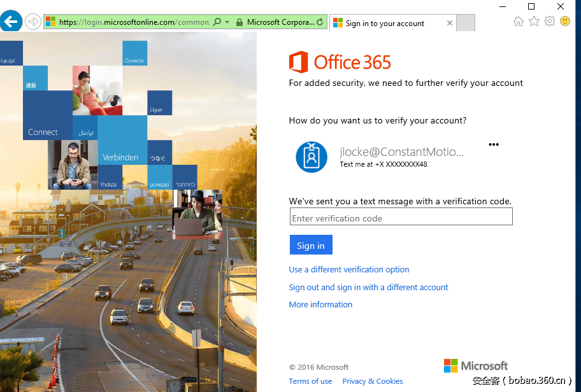The width and height of the screenshot is (581, 392).
Task: Maximize the browser window
Action: point(531,6)
